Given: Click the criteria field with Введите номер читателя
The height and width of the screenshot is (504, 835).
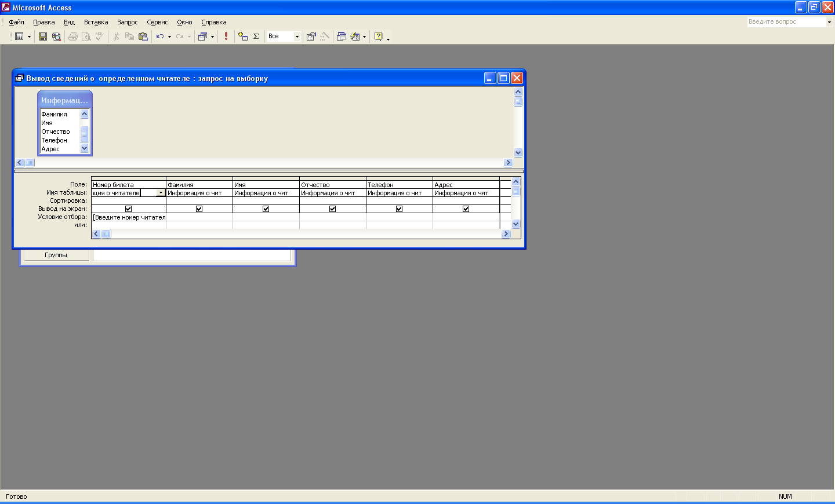Looking at the screenshot, I should pyautogui.click(x=129, y=217).
